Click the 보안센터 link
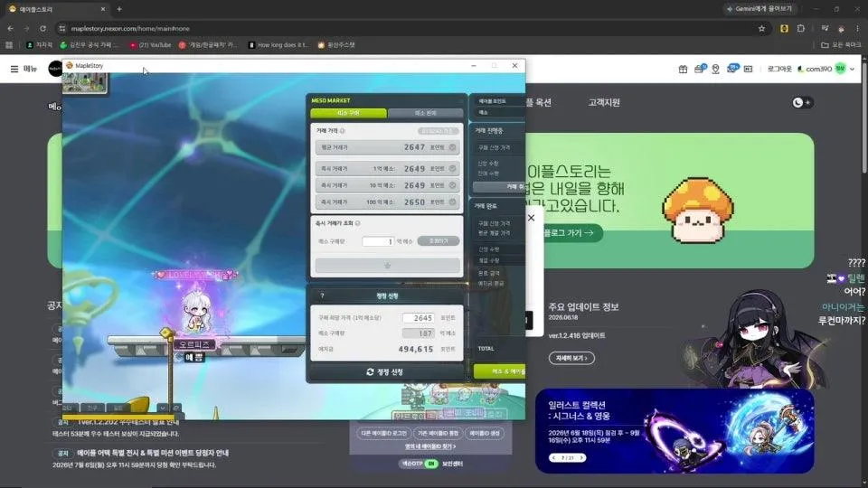Image resolution: width=868 pixels, height=488 pixels. coord(452,464)
